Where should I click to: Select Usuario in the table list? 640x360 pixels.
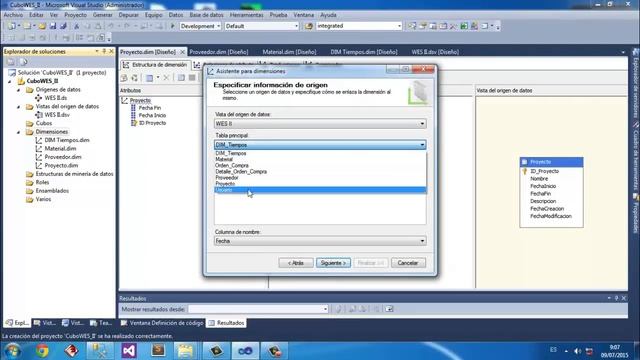pos(320,190)
